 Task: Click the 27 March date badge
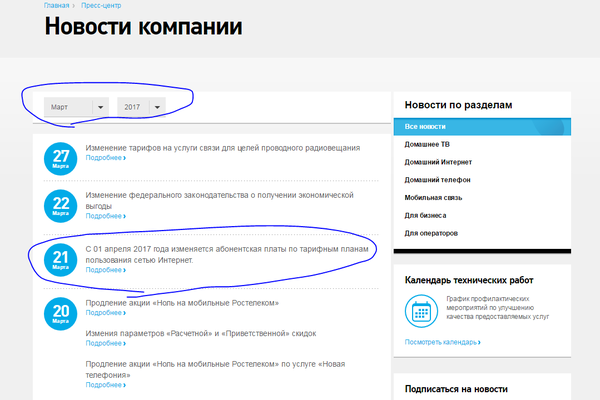pyautogui.click(x=61, y=158)
